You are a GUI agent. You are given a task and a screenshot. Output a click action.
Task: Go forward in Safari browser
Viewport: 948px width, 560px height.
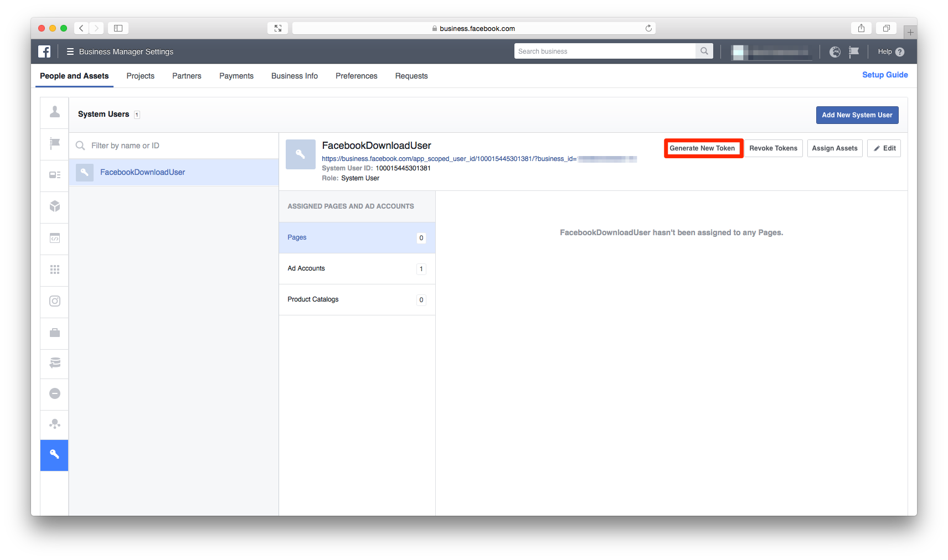96,28
